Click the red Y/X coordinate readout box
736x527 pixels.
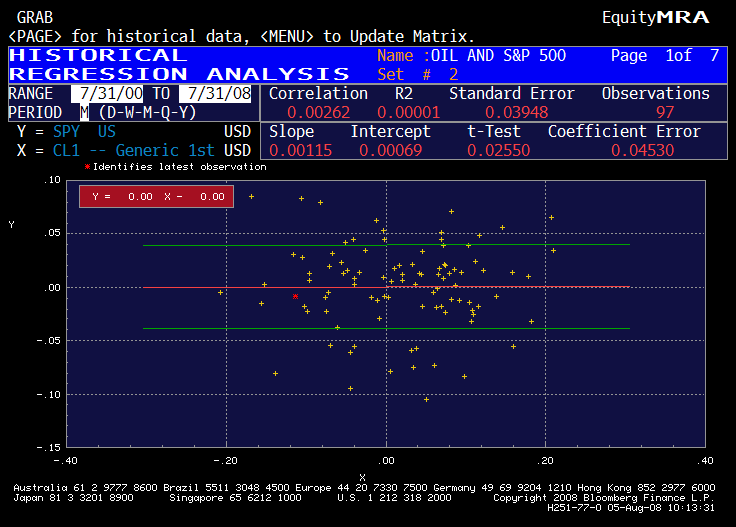(156, 197)
